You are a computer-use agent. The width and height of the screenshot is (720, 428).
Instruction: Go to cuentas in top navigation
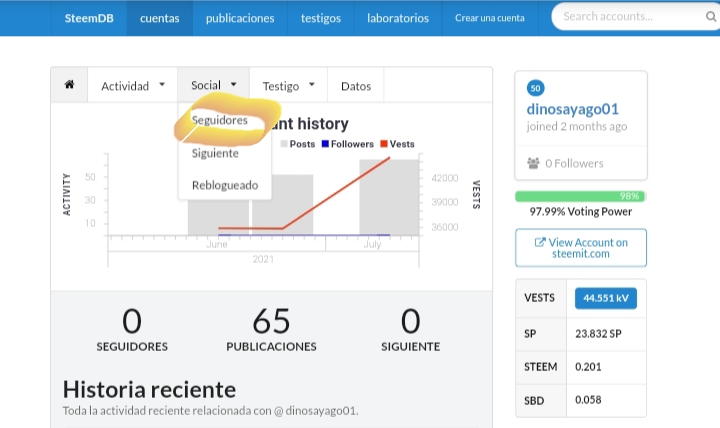coord(160,18)
